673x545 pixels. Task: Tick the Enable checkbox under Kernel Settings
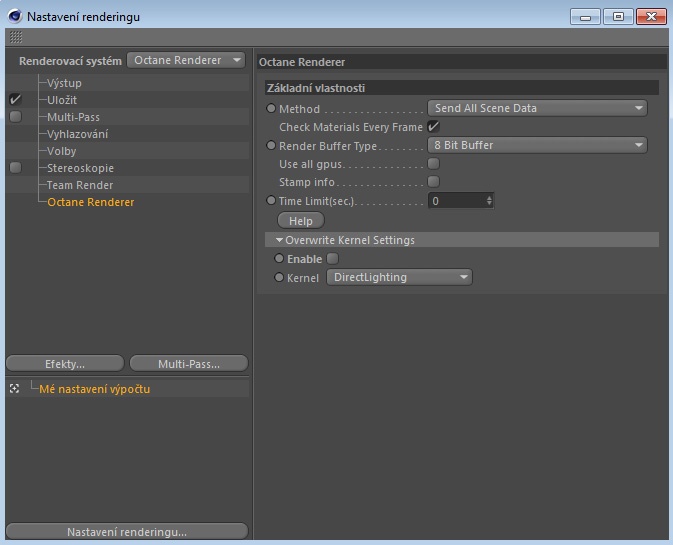(332, 258)
